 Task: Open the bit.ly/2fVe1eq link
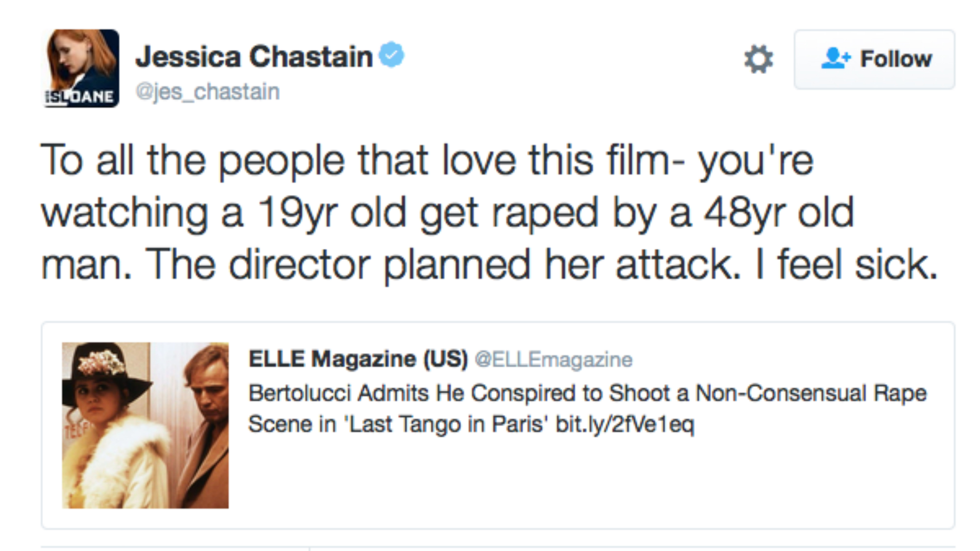(625, 424)
